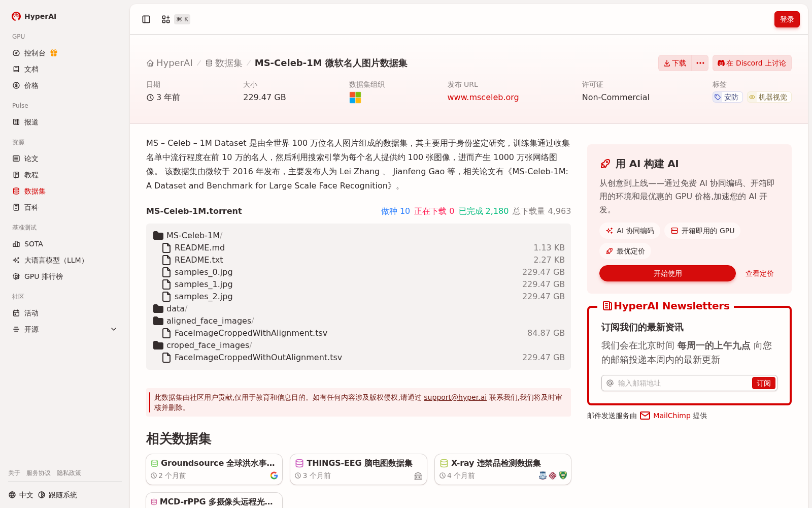Select README.md file entry
Viewport: 812px width, 508px height.
358,247
